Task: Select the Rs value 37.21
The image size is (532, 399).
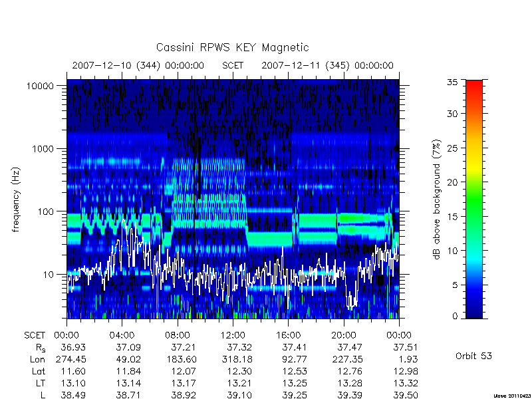Action: (x=184, y=347)
